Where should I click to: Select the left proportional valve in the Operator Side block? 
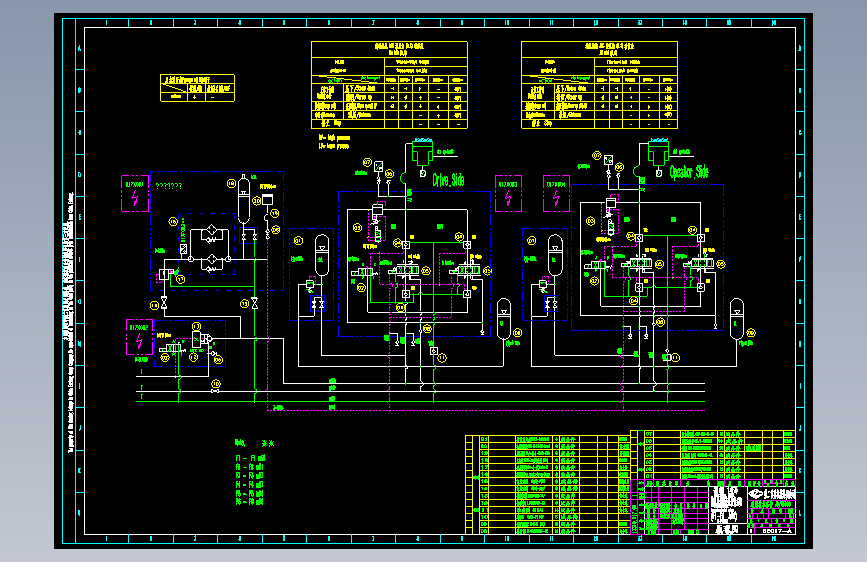click(638, 264)
